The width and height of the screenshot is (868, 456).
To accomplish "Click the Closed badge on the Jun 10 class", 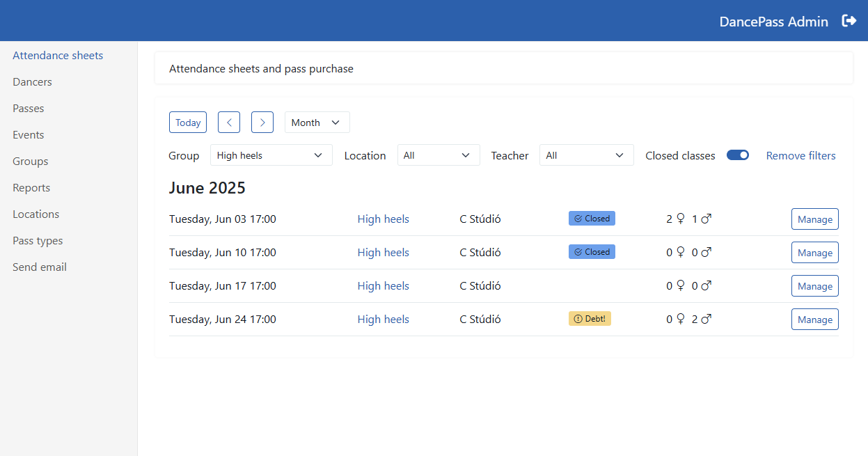I will [592, 251].
